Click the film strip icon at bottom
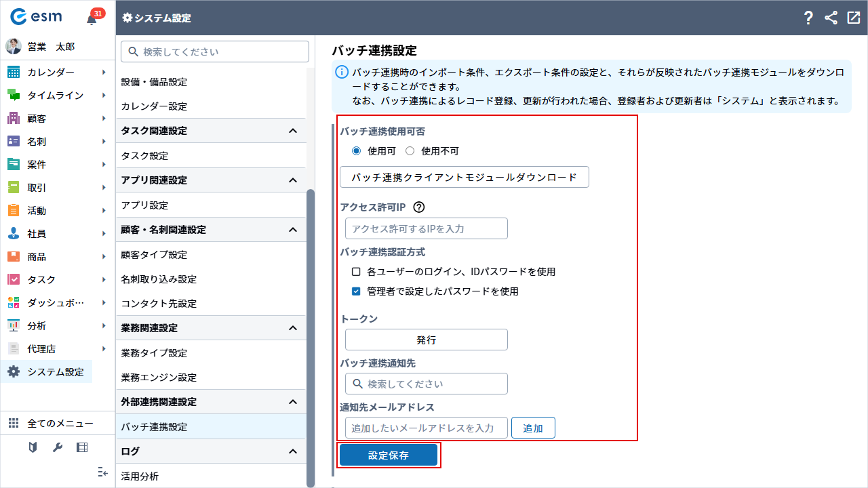The height and width of the screenshot is (488, 868). (x=82, y=447)
